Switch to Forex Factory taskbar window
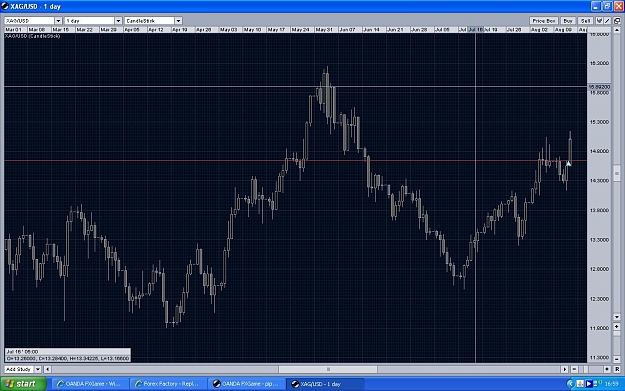625x391 pixels. (x=167, y=384)
